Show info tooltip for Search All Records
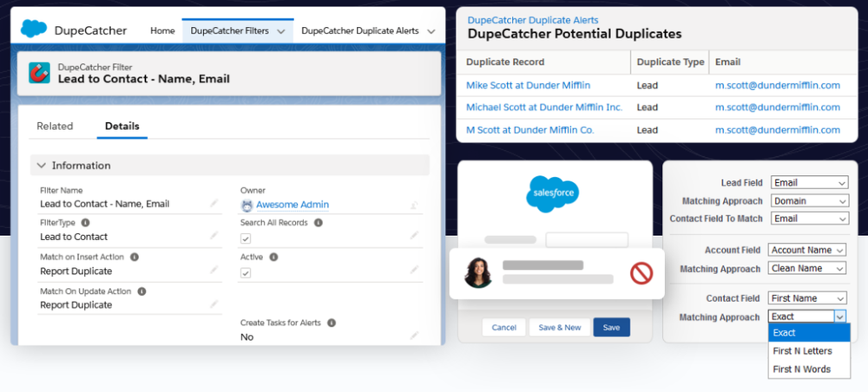The height and width of the screenshot is (392, 868). [319, 223]
